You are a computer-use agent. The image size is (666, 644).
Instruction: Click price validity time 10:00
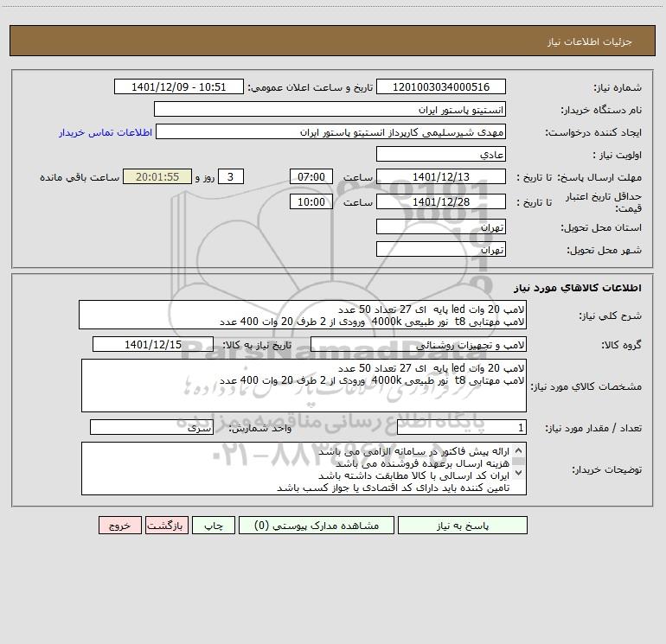pyautogui.click(x=311, y=201)
